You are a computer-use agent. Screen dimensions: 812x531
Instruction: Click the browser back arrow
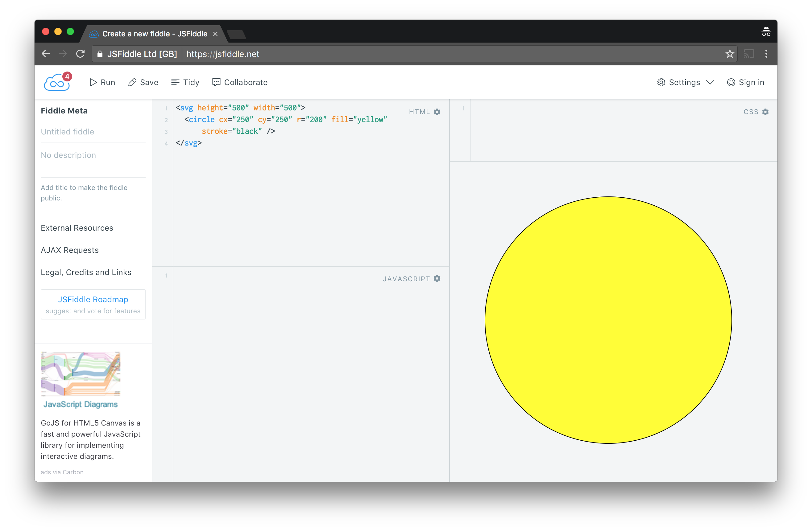46,54
